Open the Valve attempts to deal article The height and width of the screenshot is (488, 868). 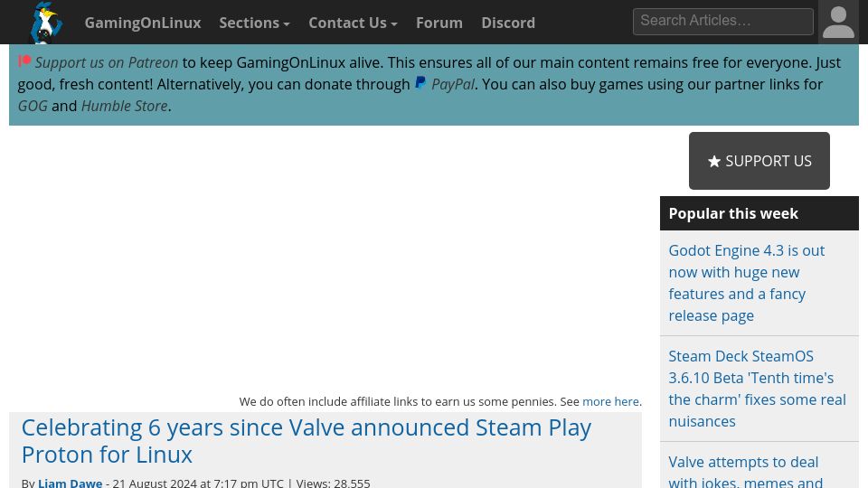(x=746, y=471)
